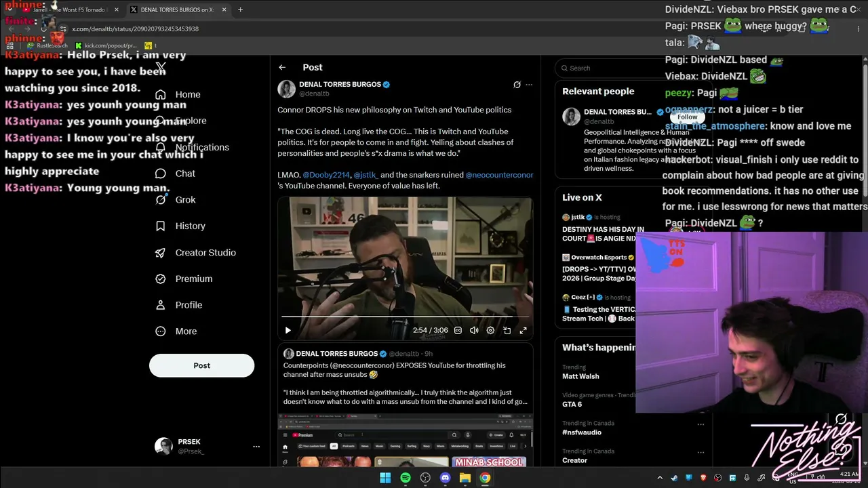Open Grok from the sidebar
The width and height of the screenshot is (868, 488).
click(x=175, y=200)
